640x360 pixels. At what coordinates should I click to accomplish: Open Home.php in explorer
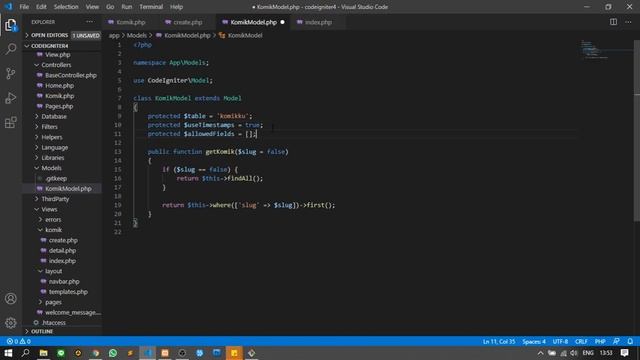[59, 85]
